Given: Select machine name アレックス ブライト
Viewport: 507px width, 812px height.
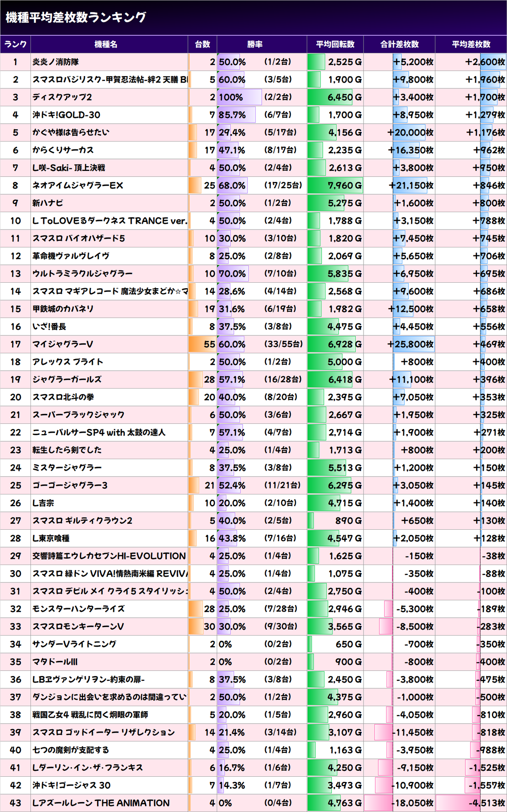Looking at the screenshot, I should [68, 362].
